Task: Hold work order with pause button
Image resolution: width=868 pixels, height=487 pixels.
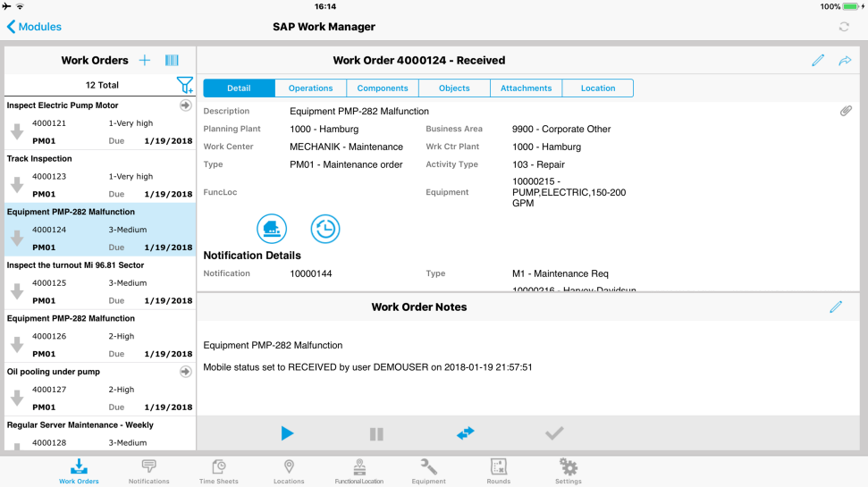Action: click(376, 434)
